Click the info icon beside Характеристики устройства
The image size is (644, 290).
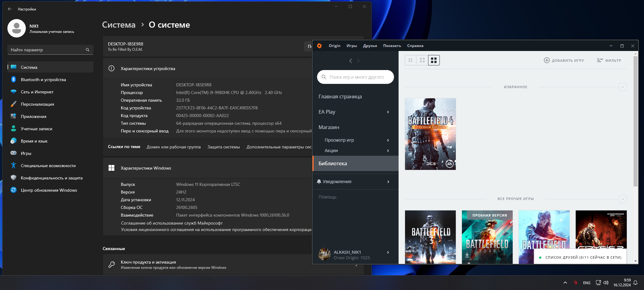tap(111, 69)
